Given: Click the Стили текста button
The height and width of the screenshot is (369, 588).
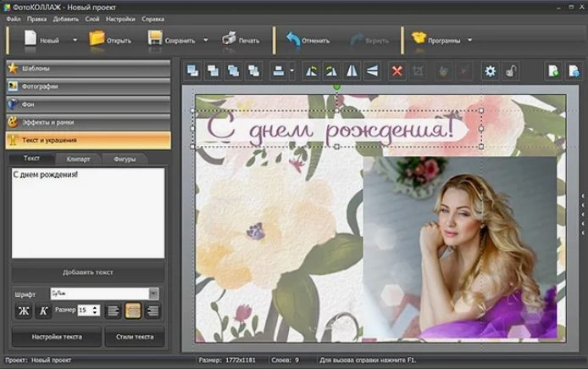Looking at the screenshot, I should coord(134,337).
